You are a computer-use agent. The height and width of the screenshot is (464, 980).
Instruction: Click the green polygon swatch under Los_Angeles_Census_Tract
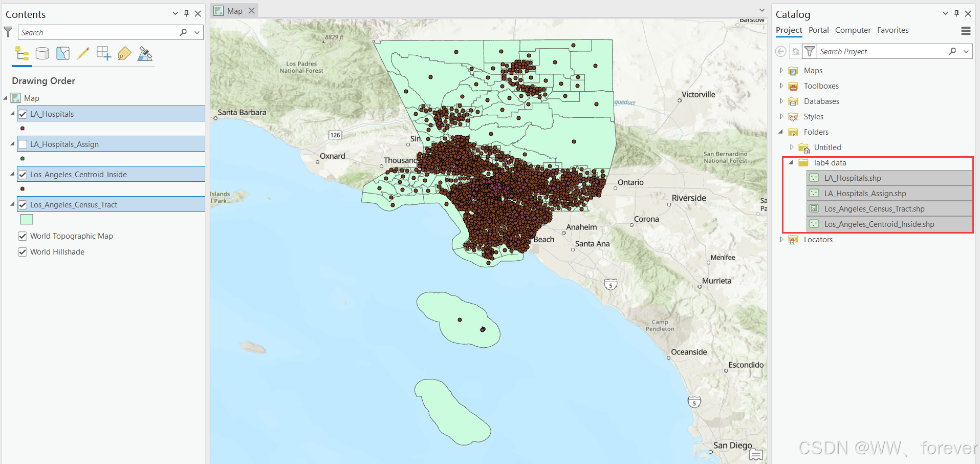(26, 219)
